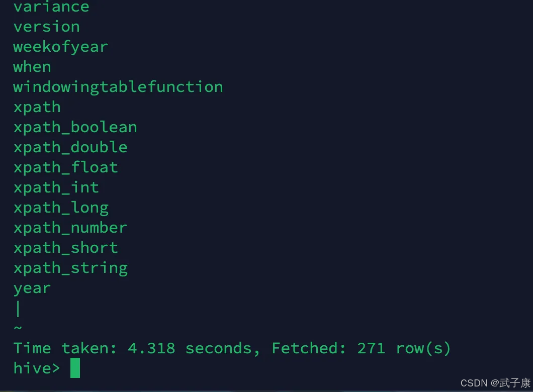Image resolution: width=533 pixels, height=392 pixels.
Task: Click the plain xpath function line
Action: click(x=37, y=108)
